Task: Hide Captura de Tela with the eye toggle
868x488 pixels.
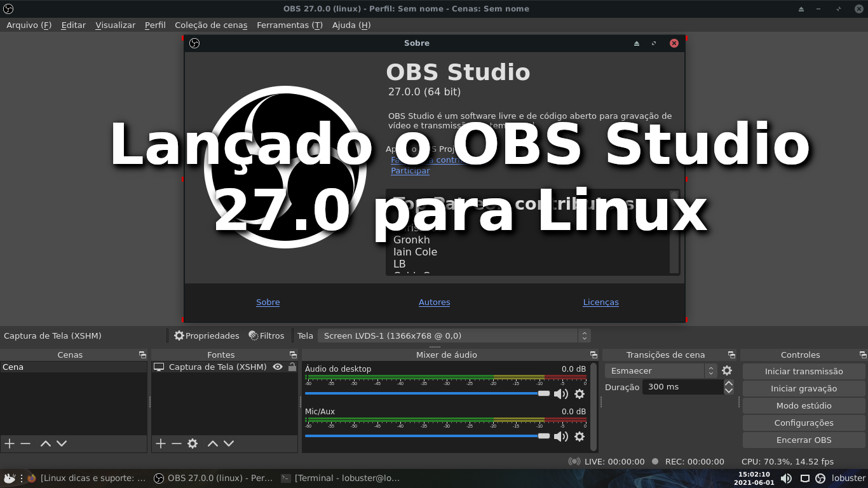Action: click(278, 367)
